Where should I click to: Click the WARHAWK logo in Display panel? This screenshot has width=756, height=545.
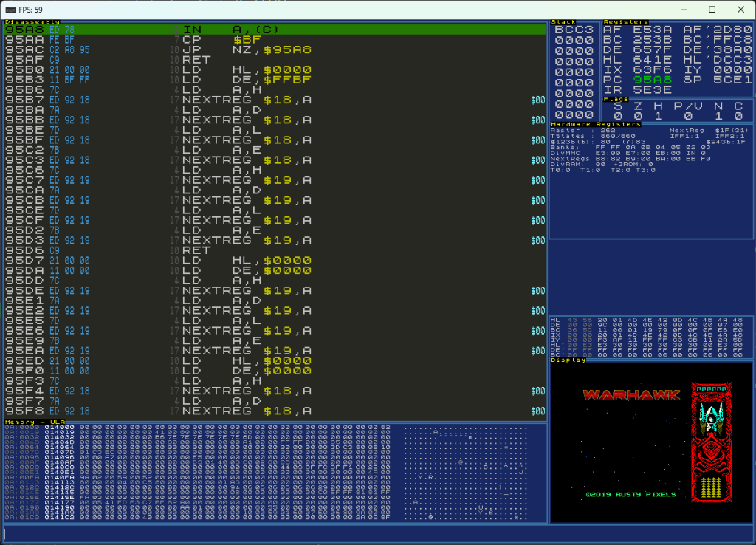(631, 395)
